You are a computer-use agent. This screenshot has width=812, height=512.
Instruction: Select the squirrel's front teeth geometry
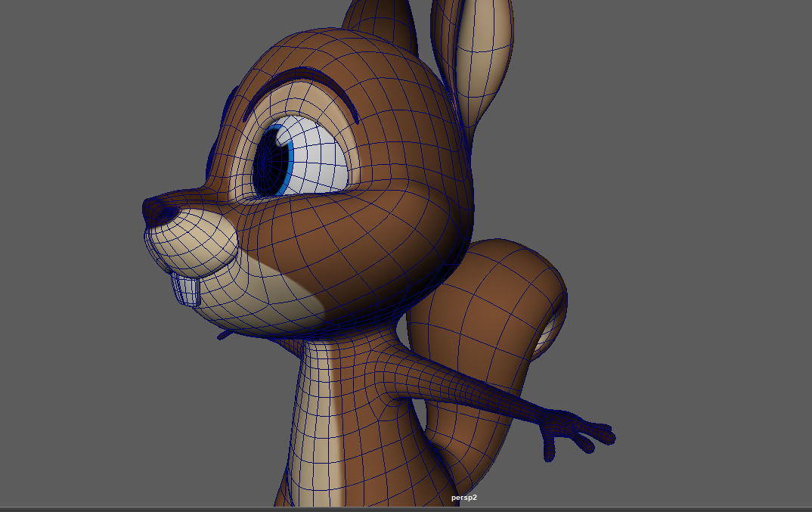click(x=185, y=289)
